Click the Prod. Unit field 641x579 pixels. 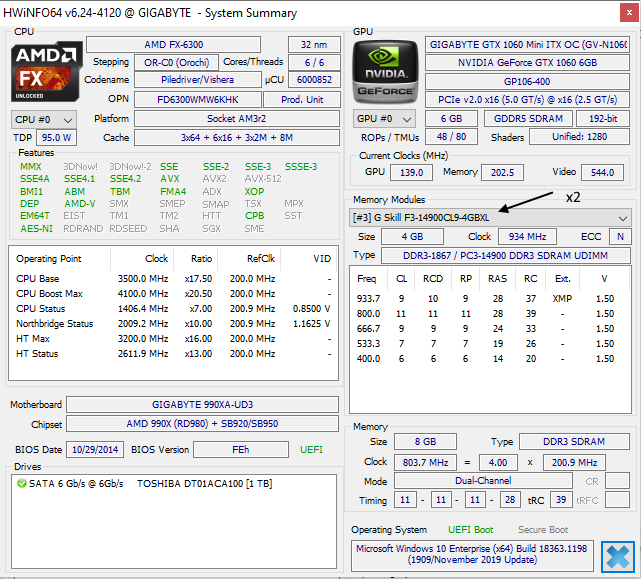coord(302,100)
